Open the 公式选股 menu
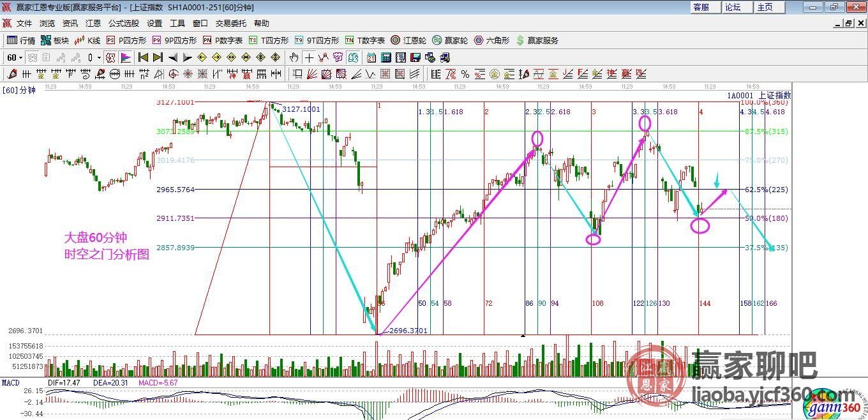The width and height of the screenshot is (868, 420). (x=123, y=24)
